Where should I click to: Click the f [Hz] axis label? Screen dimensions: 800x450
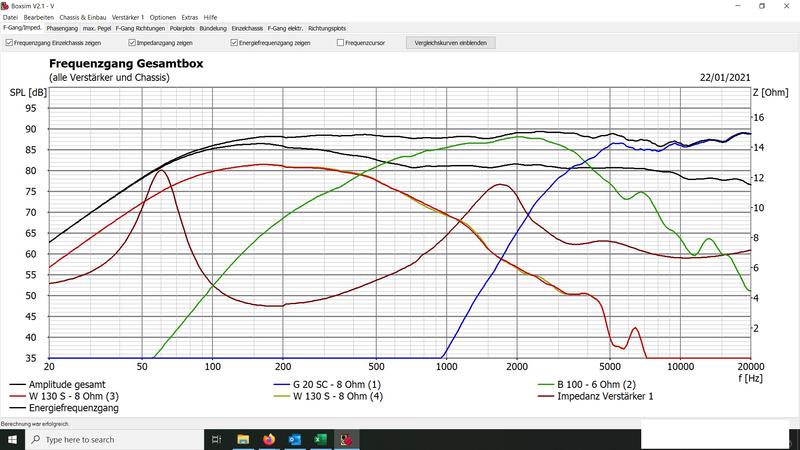[x=750, y=378]
